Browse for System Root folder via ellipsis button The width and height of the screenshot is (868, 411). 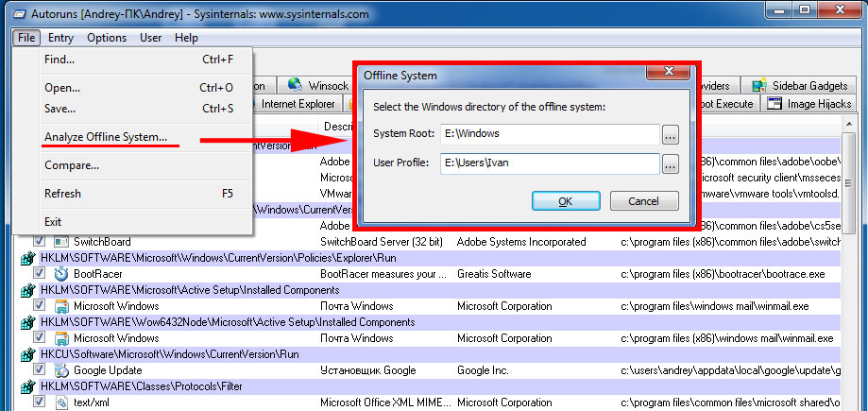670,134
